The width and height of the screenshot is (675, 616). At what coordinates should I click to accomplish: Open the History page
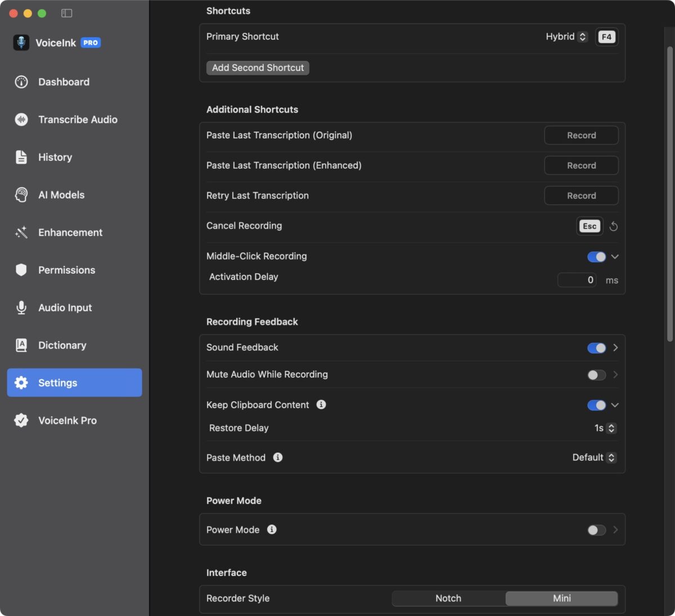pyautogui.click(x=74, y=157)
